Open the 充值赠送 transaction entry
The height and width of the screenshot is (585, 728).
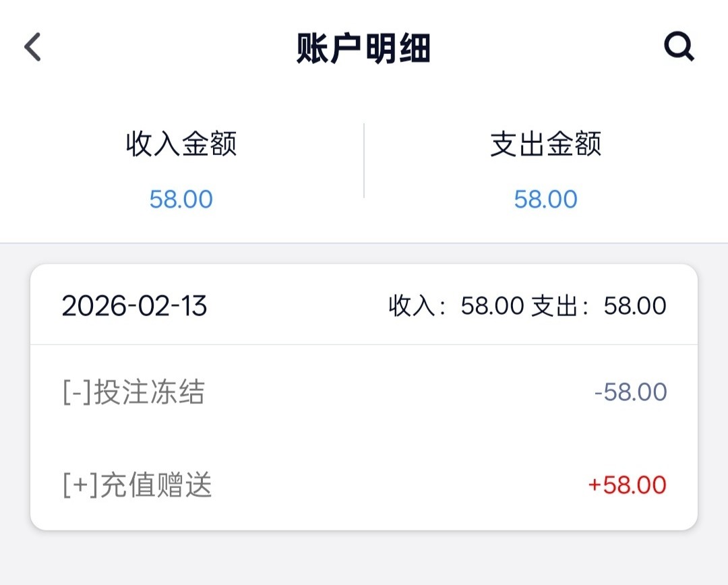(156, 485)
